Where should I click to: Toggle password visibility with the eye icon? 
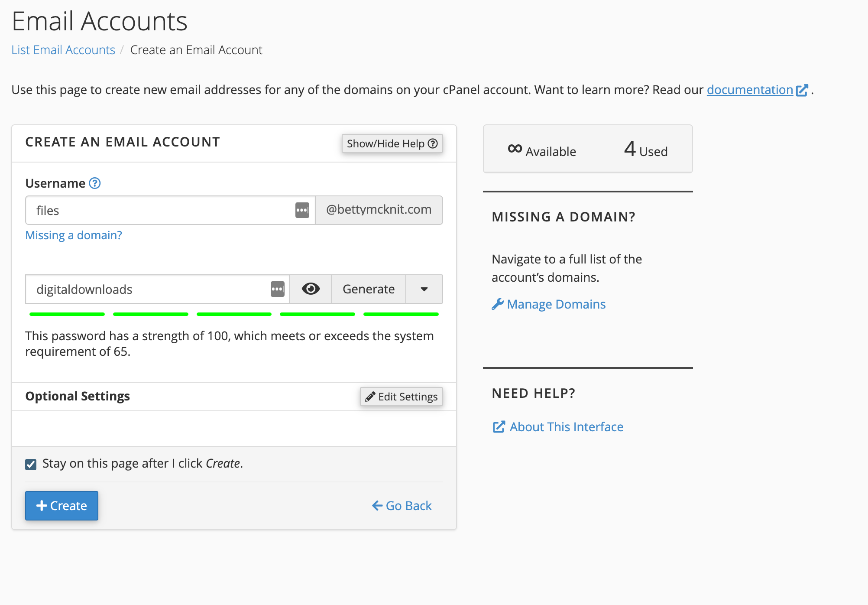[x=311, y=289]
